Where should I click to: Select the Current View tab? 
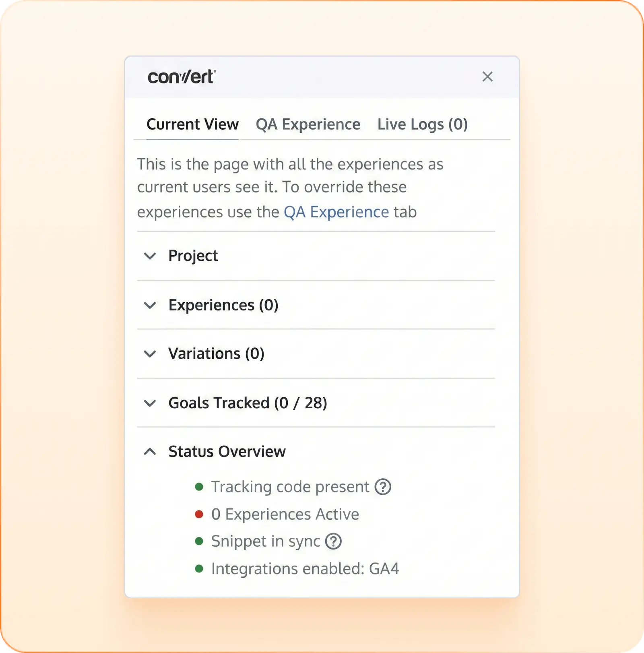click(x=192, y=124)
